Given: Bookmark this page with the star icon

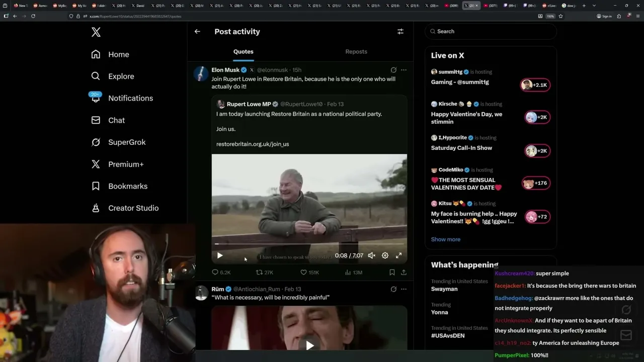Looking at the screenshot, I should pyautogui.click(x=560, y=16).
